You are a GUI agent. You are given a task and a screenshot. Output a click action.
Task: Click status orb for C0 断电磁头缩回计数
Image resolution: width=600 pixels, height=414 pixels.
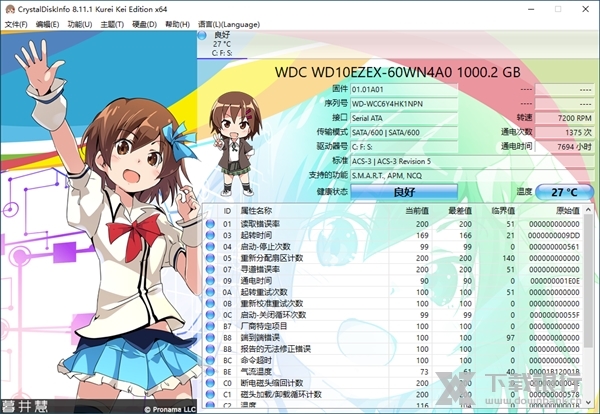coord(210,383)
